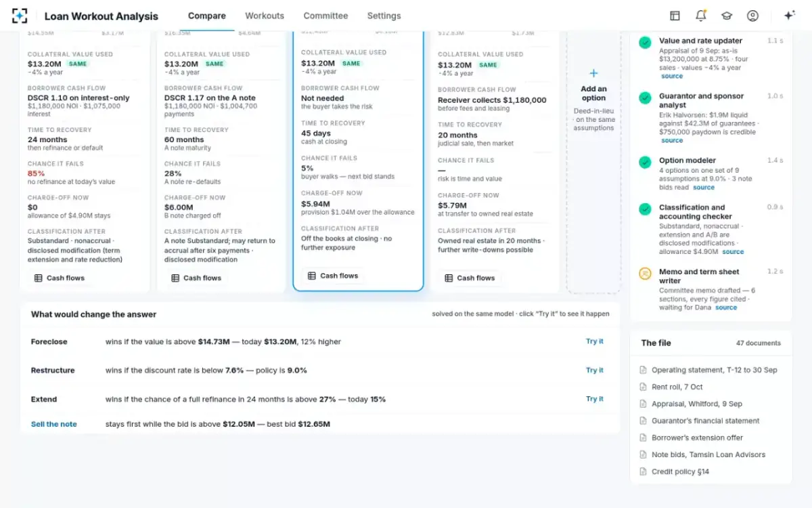The image size is (812, 508).
Task: Click document icon for Operating statement, T-12
Action: (x=644, y=370)
